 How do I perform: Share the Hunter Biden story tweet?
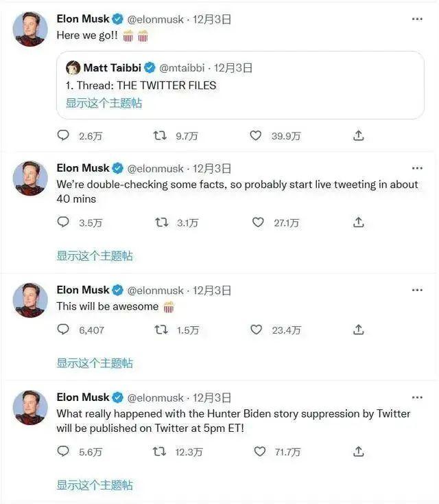tap(358, 451)
